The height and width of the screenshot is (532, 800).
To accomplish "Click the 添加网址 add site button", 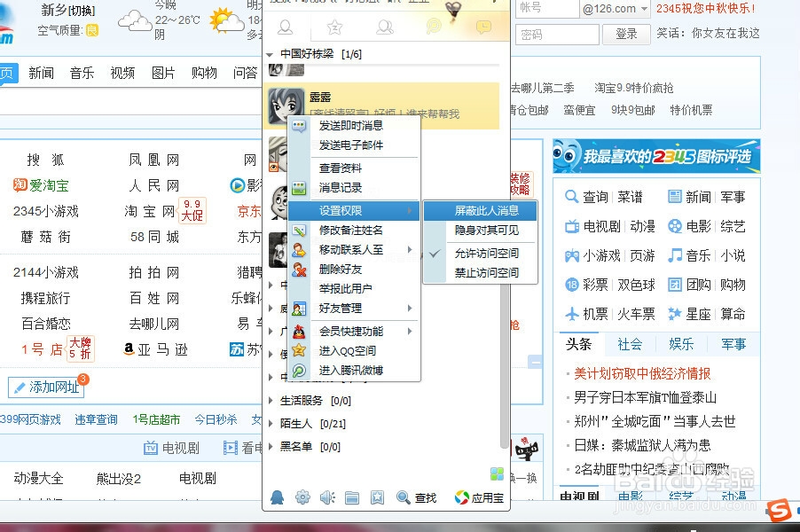I will (x=46, y=387).
